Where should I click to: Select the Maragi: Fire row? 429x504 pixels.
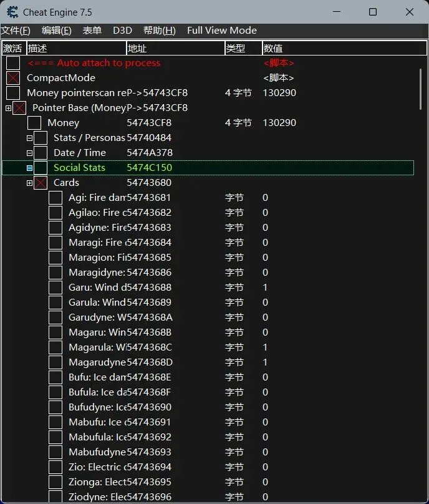click(x=208, y=243)
